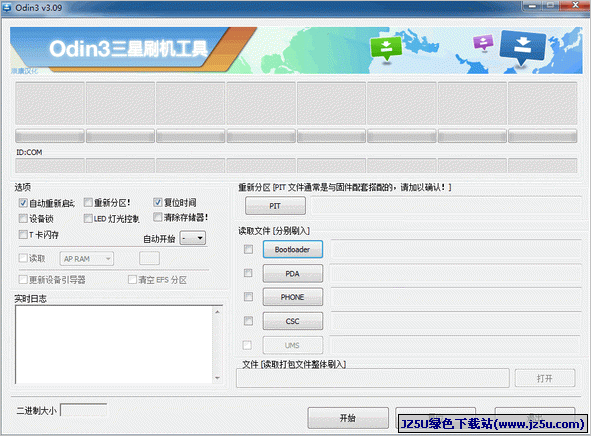Click the PIT file path field
This screenshot has width=591, height=436.
click(x=446, y=206)
